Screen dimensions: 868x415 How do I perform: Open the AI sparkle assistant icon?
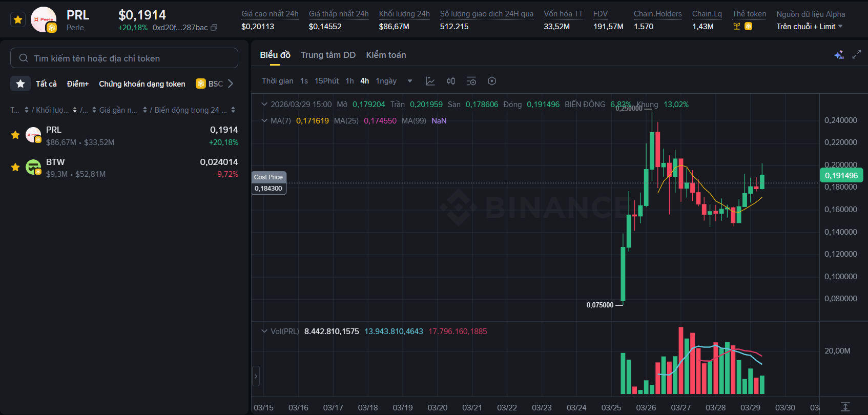coord(839,54)
